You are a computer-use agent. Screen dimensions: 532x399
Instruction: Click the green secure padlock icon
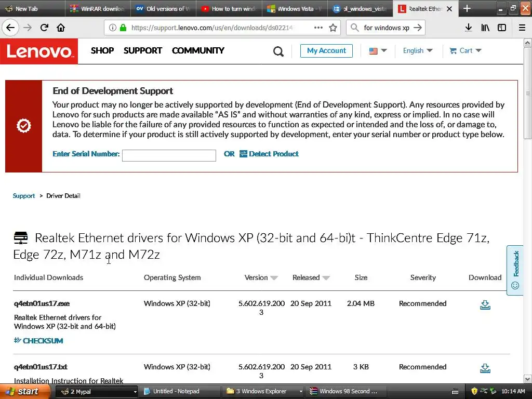click(x=123, y=28)
